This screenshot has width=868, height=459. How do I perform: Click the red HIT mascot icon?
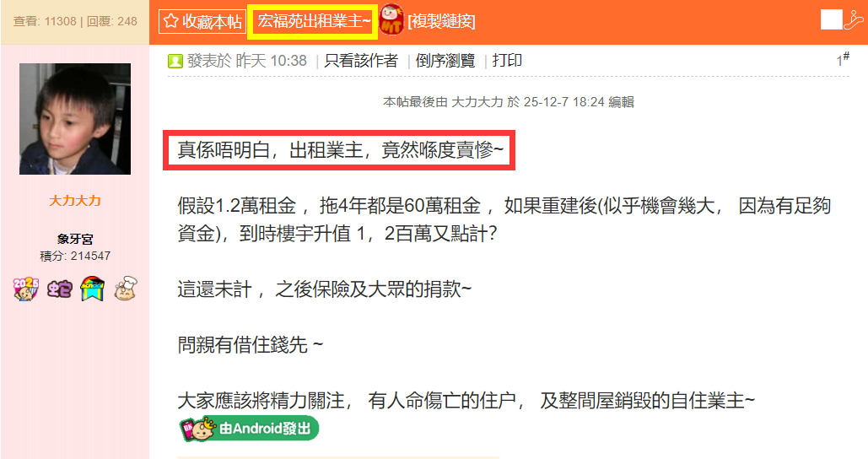391,19
